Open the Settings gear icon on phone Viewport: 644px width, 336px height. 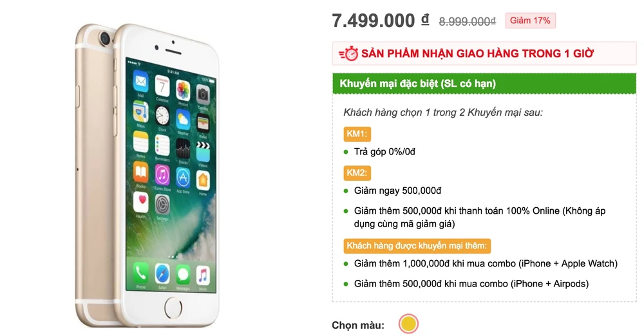(162, 202)
